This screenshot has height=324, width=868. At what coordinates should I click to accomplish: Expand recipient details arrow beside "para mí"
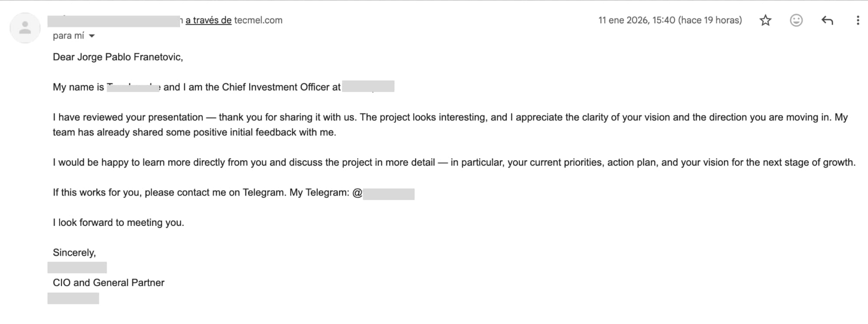coord(92,36)
